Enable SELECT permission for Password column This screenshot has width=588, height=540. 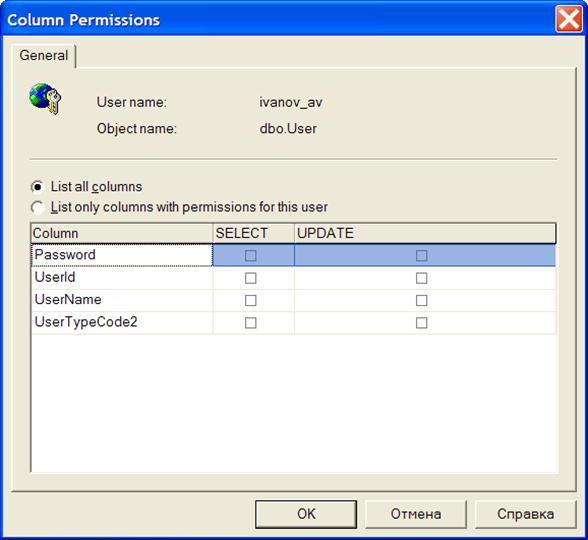[250, 256]
